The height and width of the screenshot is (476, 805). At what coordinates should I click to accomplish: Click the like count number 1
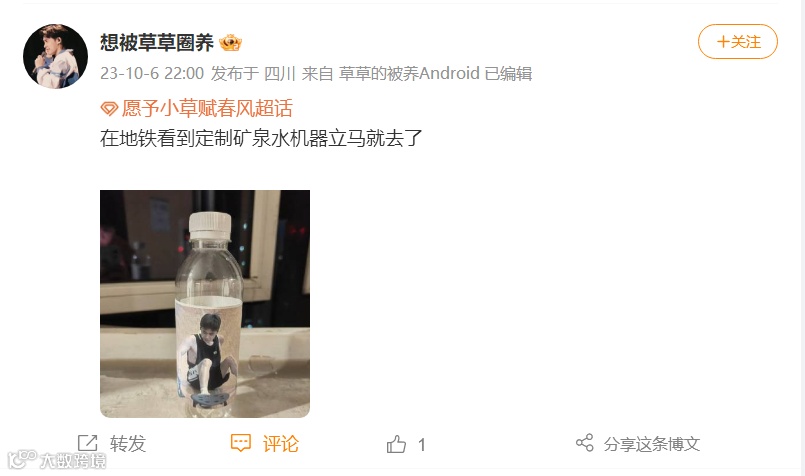[x=421, y=445]
